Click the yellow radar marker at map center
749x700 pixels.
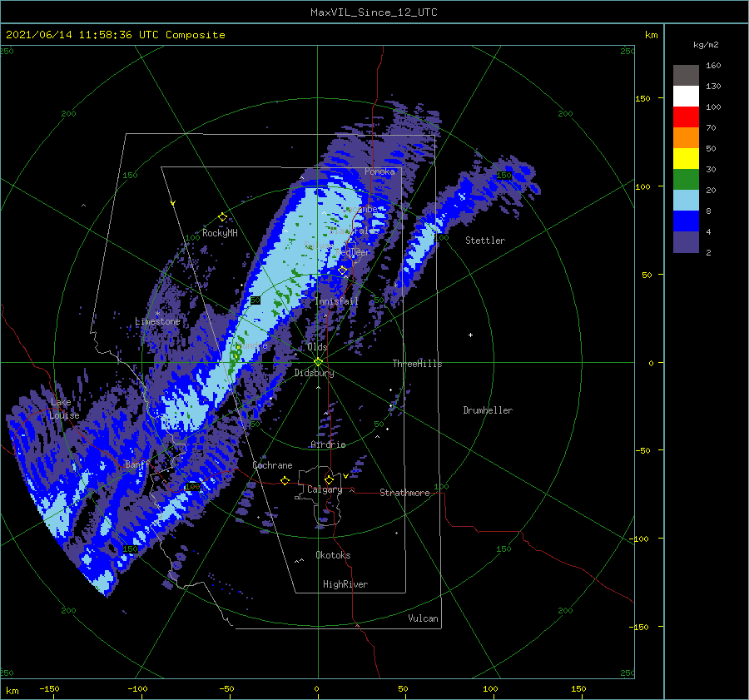point(318,362)
